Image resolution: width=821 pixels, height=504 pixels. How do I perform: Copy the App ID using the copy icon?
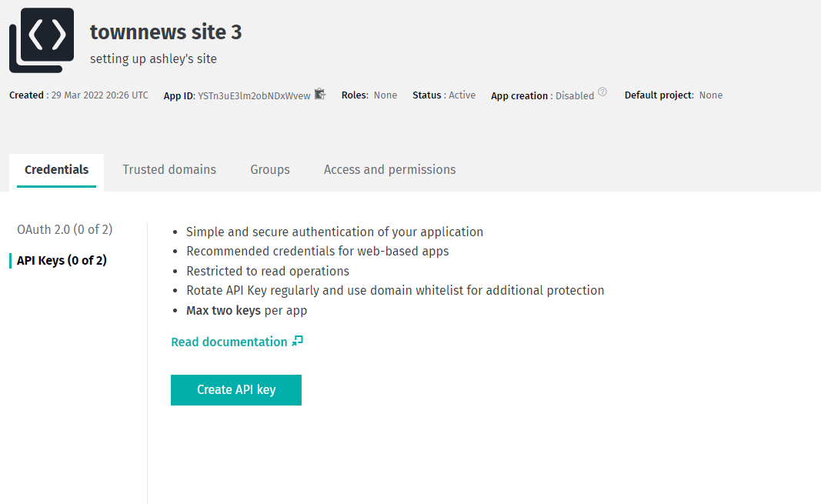(x=319, y=94)
